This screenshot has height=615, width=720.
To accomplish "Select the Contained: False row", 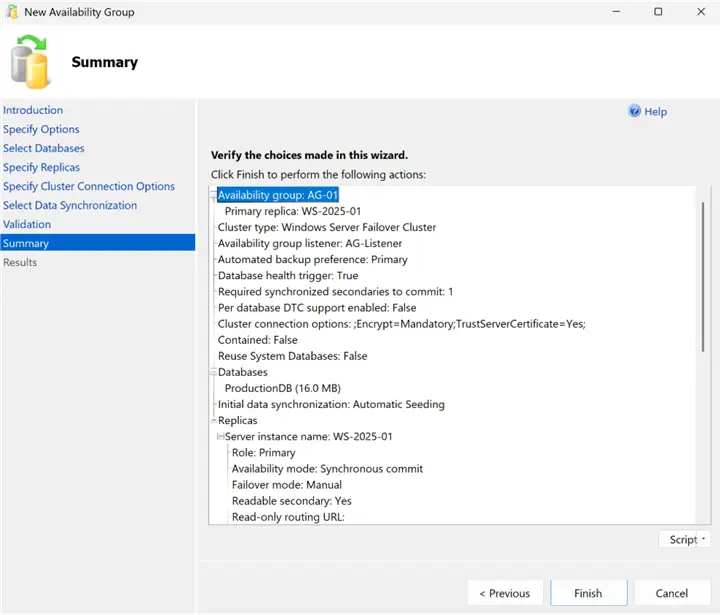I will 258,340.
